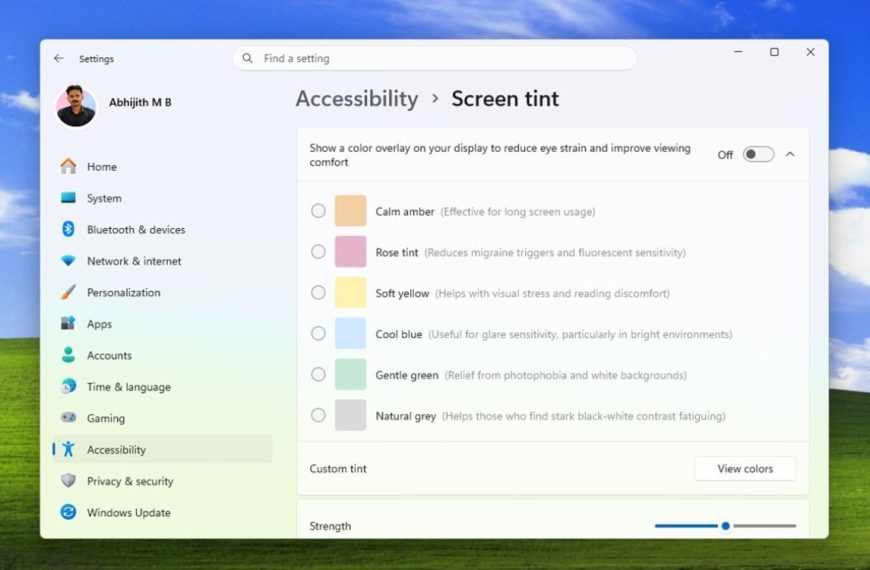This screenshot has width=870, height=570.
Task: Open Gaming settings
Action: [x=162, y=418]
